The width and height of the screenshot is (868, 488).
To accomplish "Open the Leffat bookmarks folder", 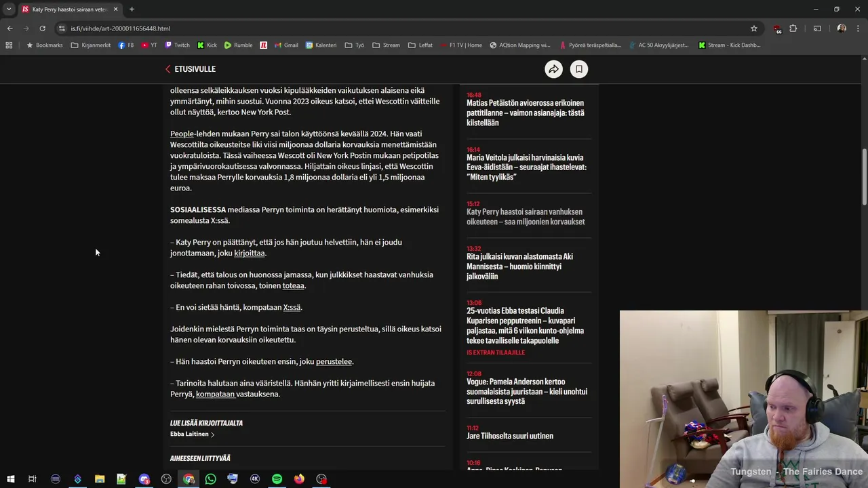I will [x=420, y=45].
